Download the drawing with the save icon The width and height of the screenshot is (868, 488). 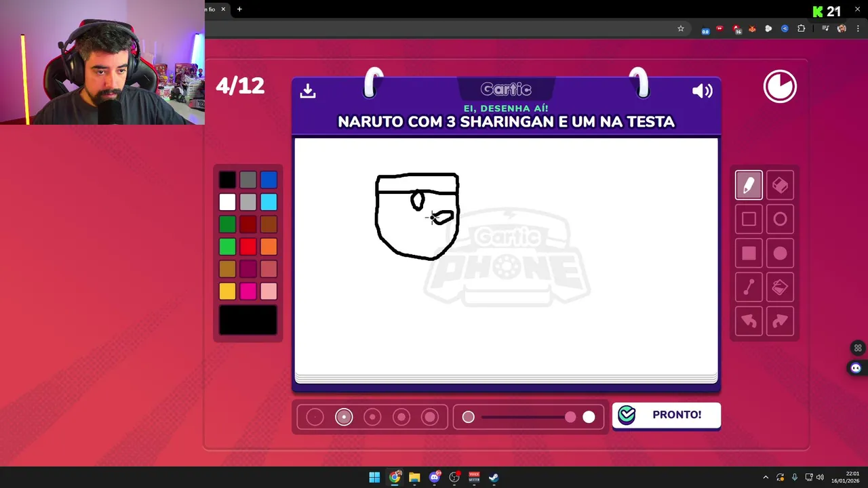coord(308,91)
